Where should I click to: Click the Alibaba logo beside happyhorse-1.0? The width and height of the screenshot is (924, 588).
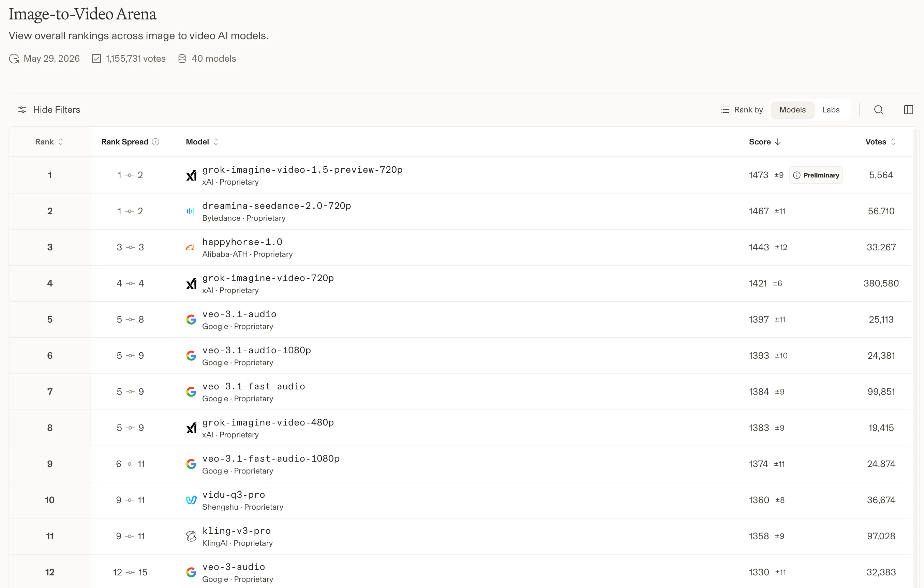pos(191,247)
